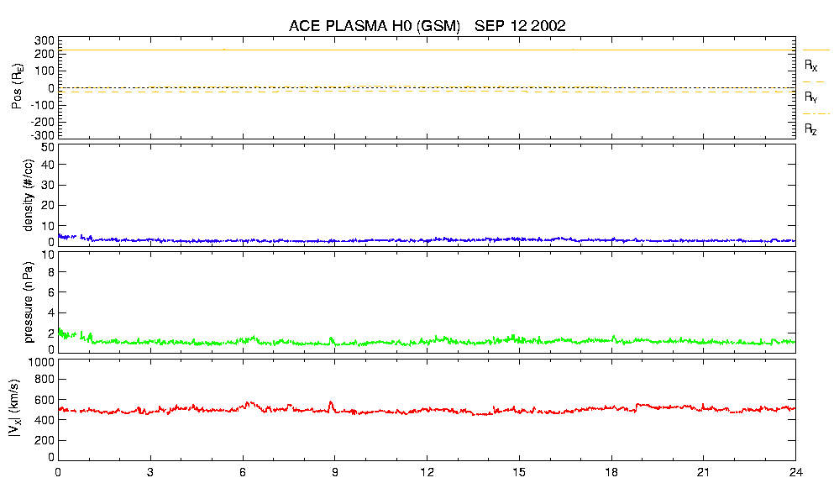Image resolution: width=834 pixels, height=504 pixels.
Task: Click the SEP 12 2002 date in title
Action: [526, 26]
